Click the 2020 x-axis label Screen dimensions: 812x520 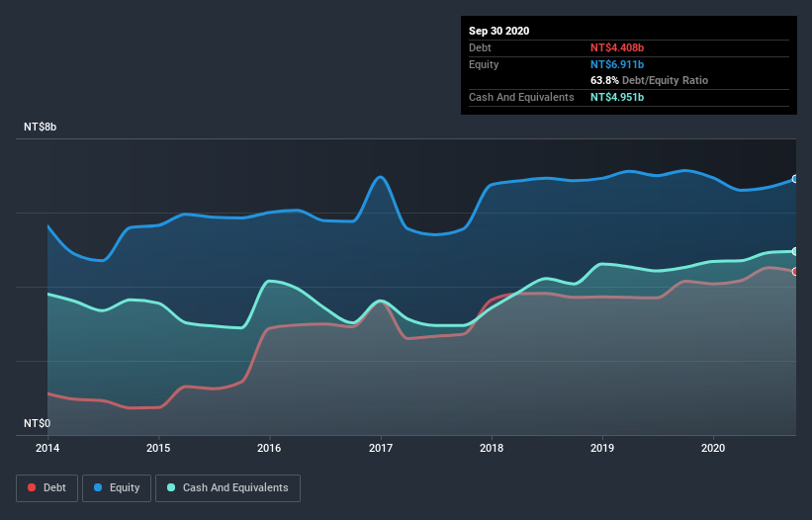point(713,448)
